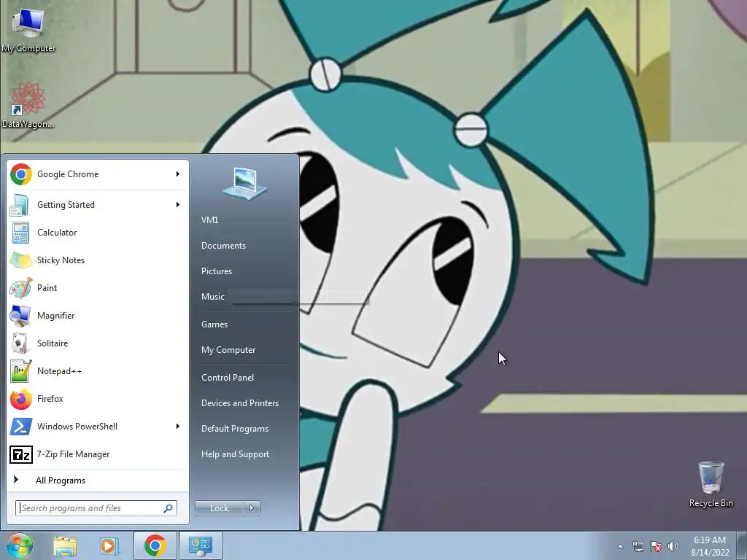
Task: Click the volume speaker tray icon
Action: click(x=673, y=546)
